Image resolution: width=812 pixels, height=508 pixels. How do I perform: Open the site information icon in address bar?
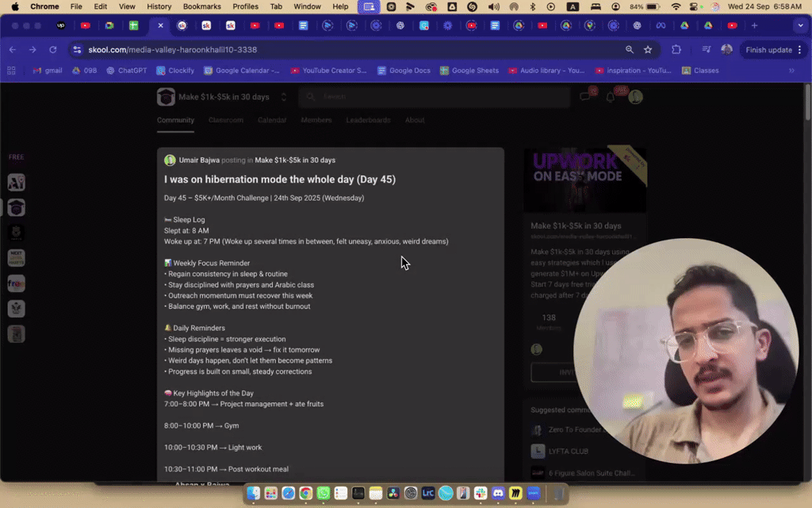[77, 50]
